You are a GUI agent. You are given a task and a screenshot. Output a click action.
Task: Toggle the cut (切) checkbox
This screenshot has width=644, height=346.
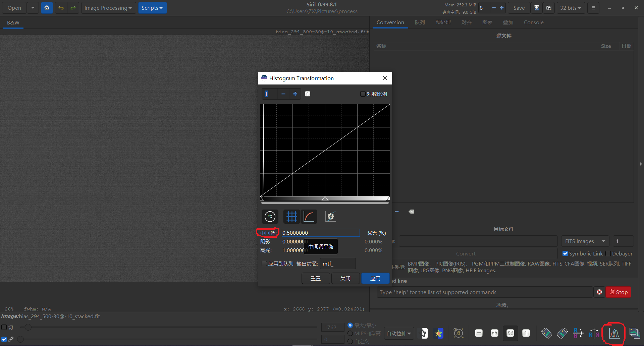pyautogui.click(x=4, y=327)
